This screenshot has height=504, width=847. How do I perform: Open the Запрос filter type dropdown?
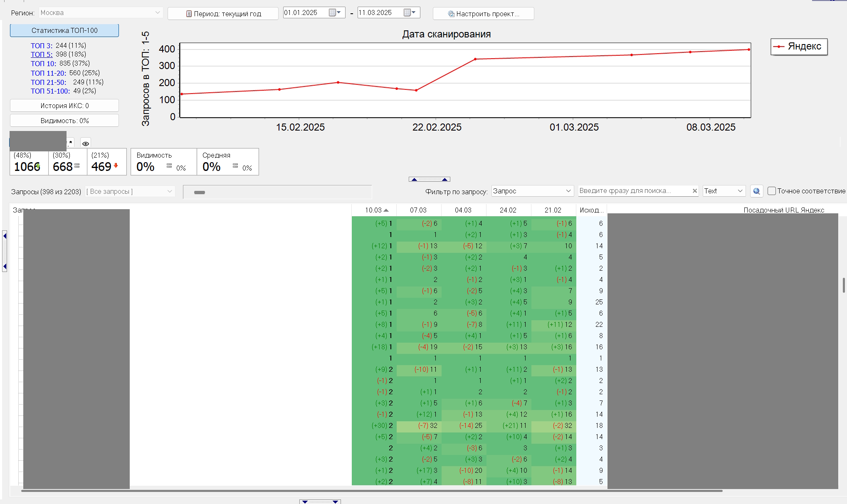click(532, 191)
